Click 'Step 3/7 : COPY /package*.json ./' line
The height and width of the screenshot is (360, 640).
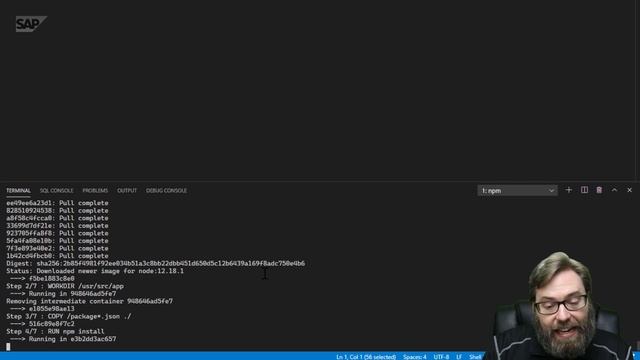[69, 316]
